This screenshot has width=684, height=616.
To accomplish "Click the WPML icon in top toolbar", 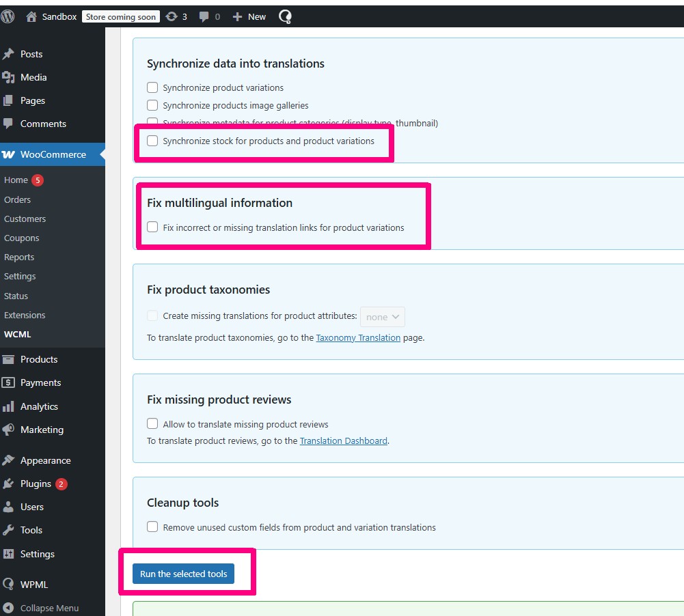I will [x=285, y=16].
